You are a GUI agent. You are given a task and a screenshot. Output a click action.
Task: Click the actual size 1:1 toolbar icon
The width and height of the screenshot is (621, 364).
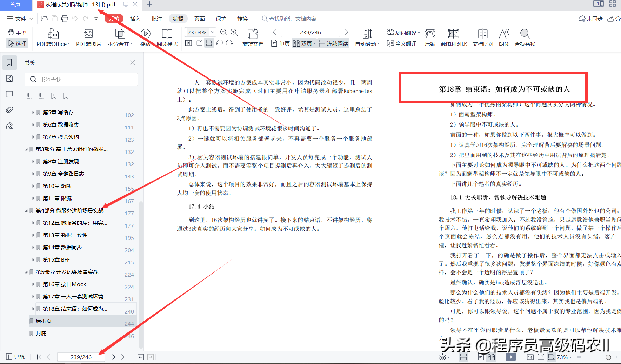pyautogui.click(x=188, y=43)
